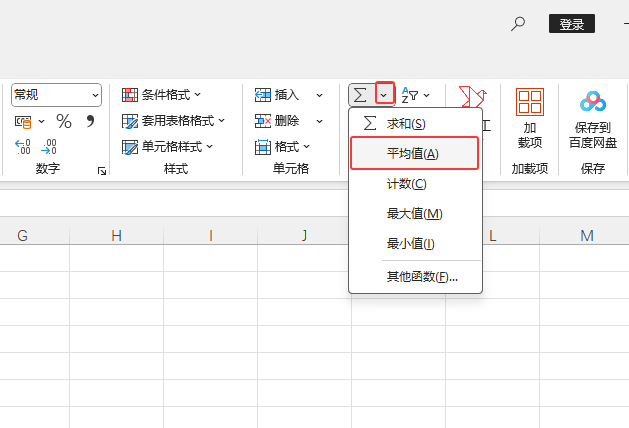Click the increase decimal icon
The image size is (629, 428).
tap(22, 146)
